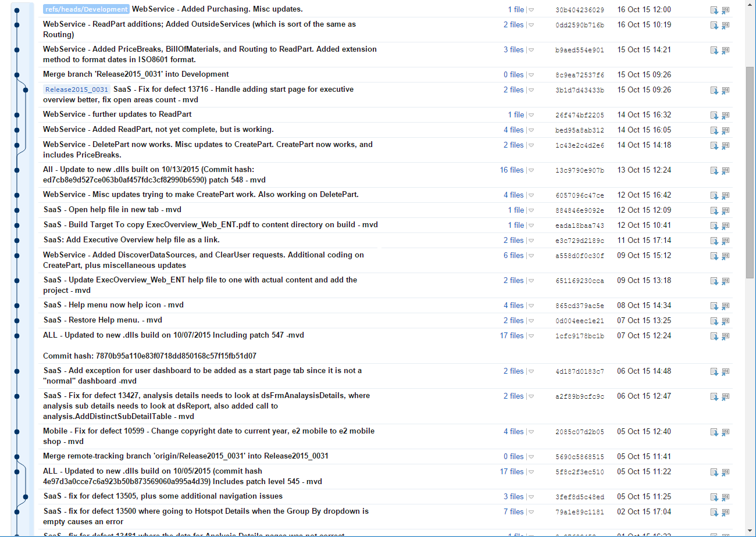The image size is (756, 537).
Task: Click 'WebService - further updates to ReadPart' message
Action: [x=117, y=114]
